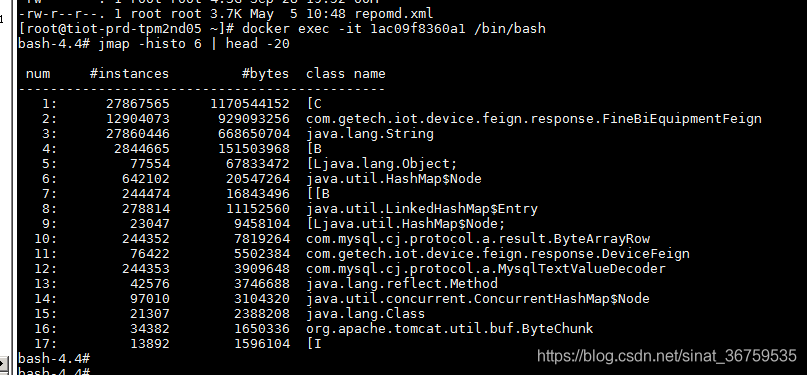Click the last bash-4.4# prompt line
The width and height of the screenshot is (807, 375).
[x=54, y=371]
